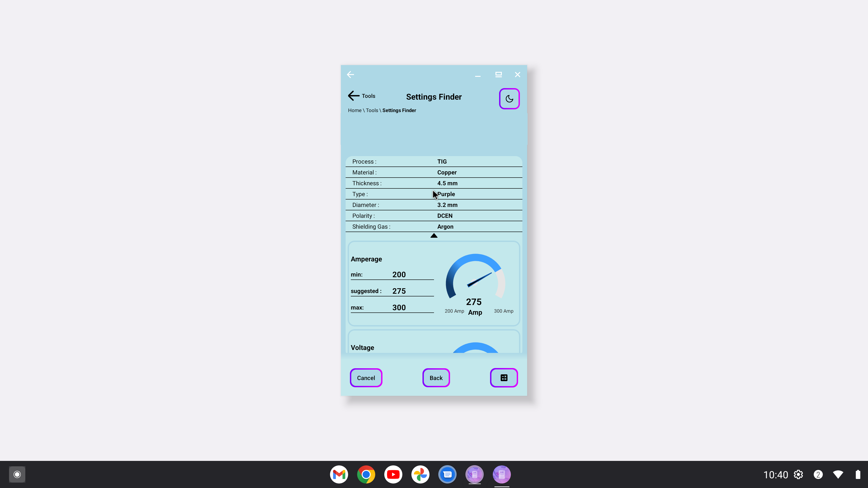Click the max amperage value 300
Image resolution: width=868 pixels, height=488 pixels.
[399, 307]
